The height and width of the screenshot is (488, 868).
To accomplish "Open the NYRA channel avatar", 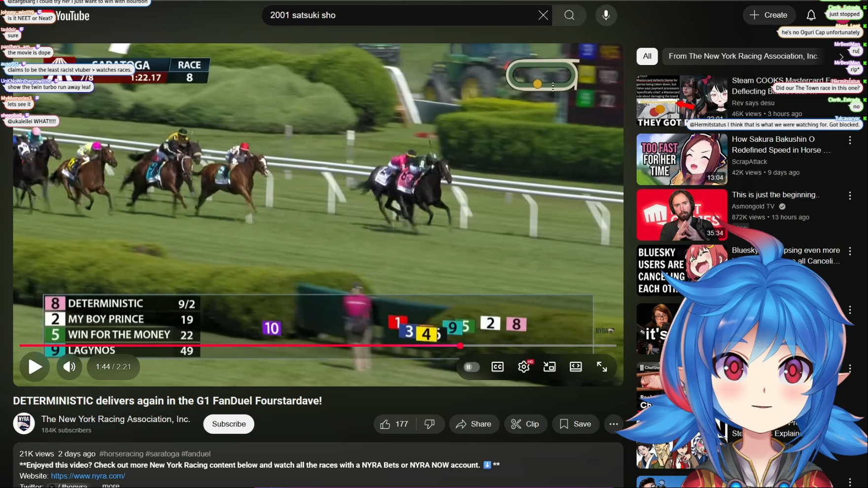I will pos(24,423).
